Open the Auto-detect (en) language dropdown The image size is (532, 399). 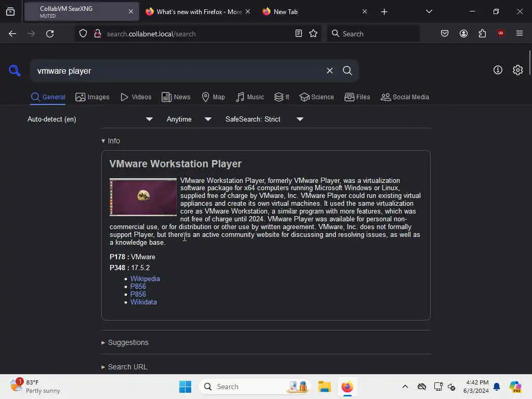point(90,119)
